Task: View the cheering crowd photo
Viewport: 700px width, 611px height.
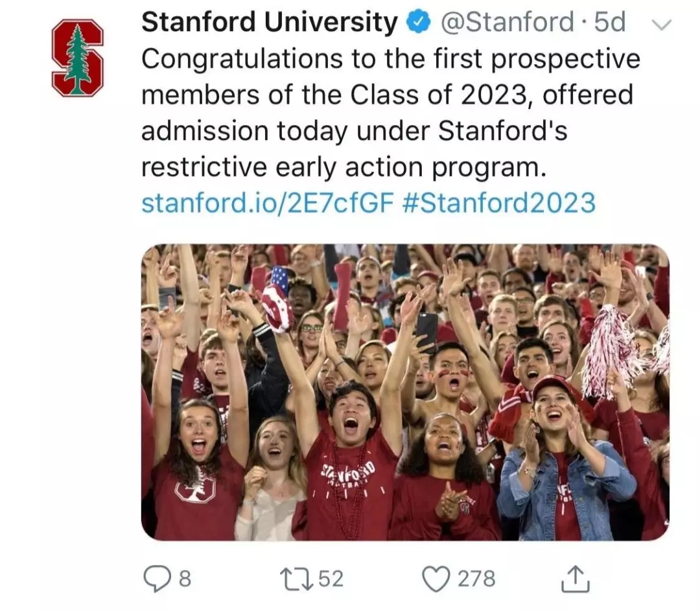Action: (x=405, y=392)
